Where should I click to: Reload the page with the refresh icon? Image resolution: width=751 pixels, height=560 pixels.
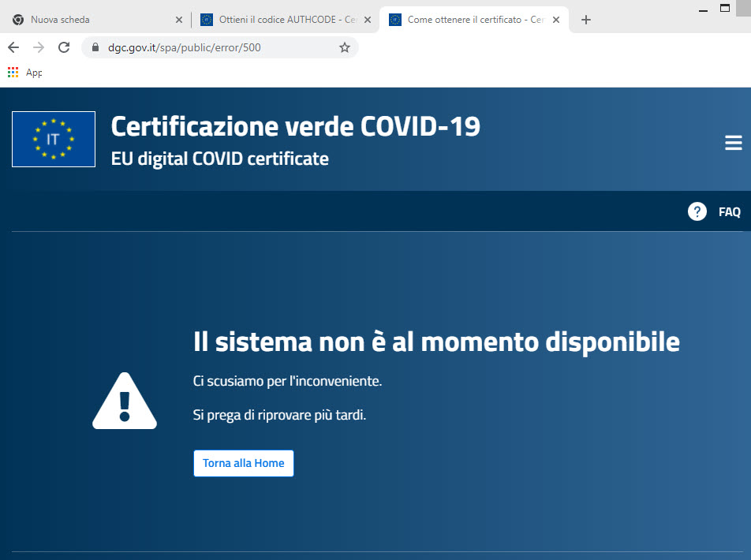(x=64, y=47)
